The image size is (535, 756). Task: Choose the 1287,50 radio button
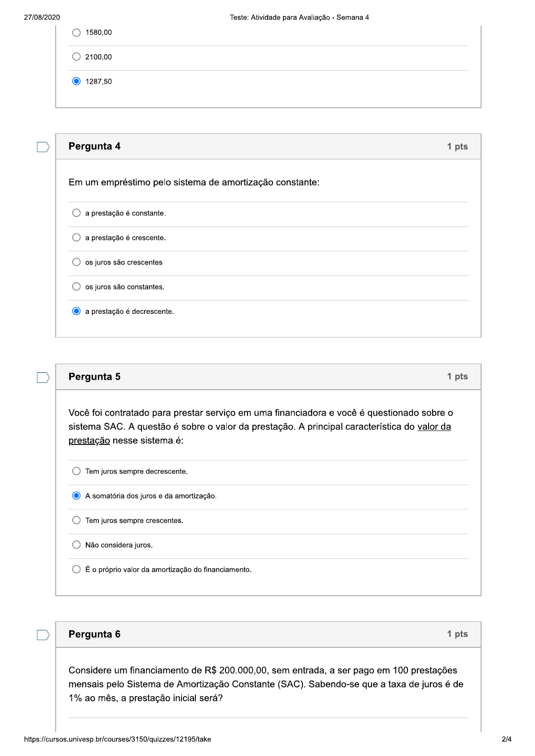click(x=76, y=81)
